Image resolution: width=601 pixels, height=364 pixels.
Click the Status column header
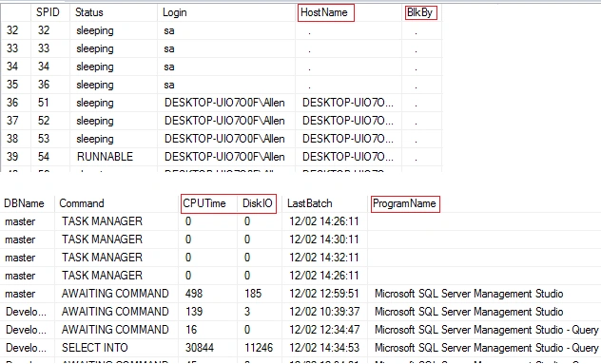pos(89,12)
